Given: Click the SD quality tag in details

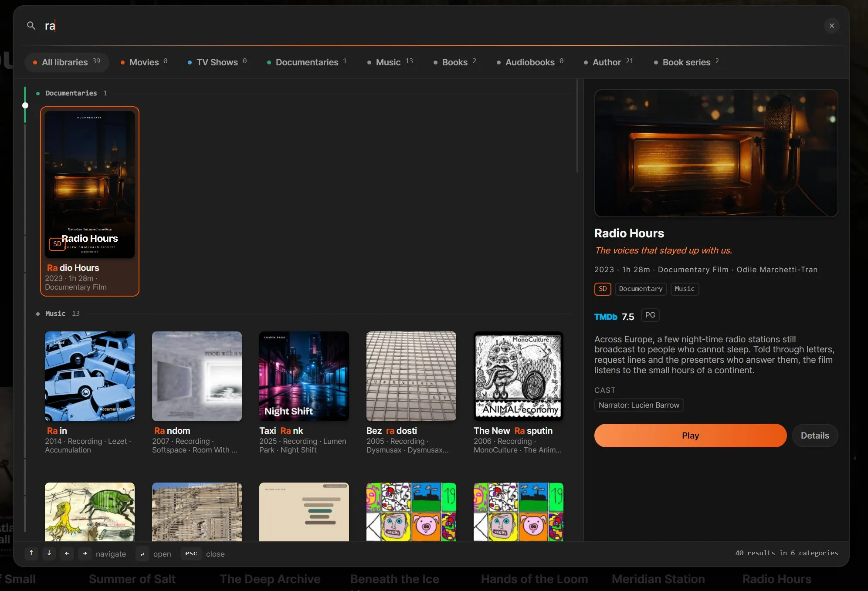Looking at the screenshot, I should 603,289.
